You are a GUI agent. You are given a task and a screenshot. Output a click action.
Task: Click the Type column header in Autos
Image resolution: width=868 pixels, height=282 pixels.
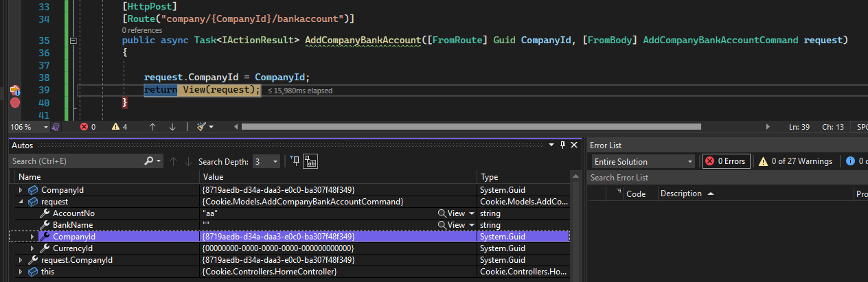(x=523, y=177)
